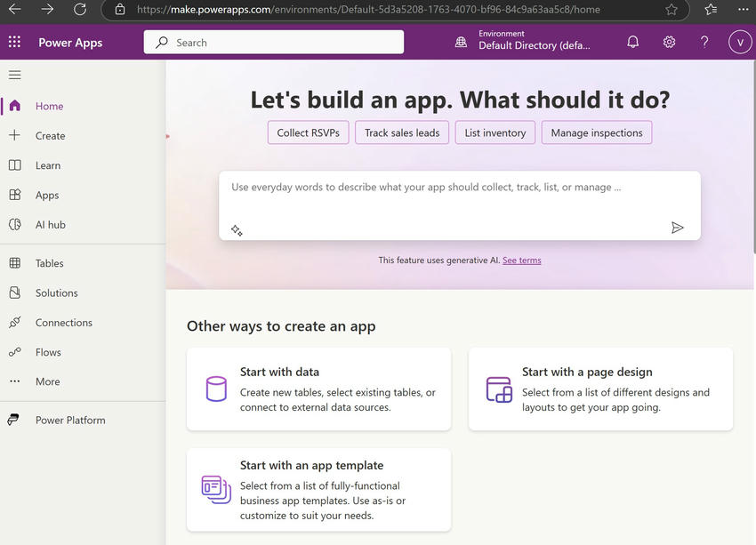This screenshot has width=756, height=545.
Task: Click the Tables grid icon
Action: click(15, 263)
